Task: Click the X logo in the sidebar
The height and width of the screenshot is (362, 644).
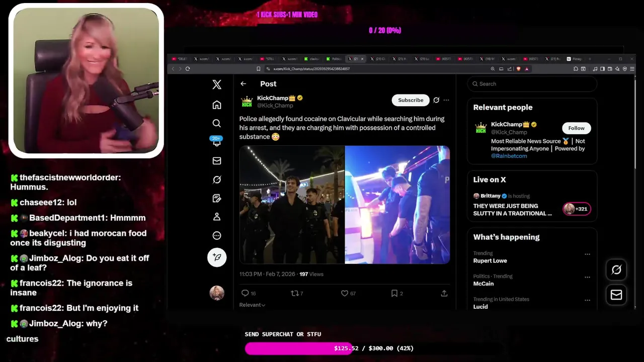Action: (x=217, y=84)
